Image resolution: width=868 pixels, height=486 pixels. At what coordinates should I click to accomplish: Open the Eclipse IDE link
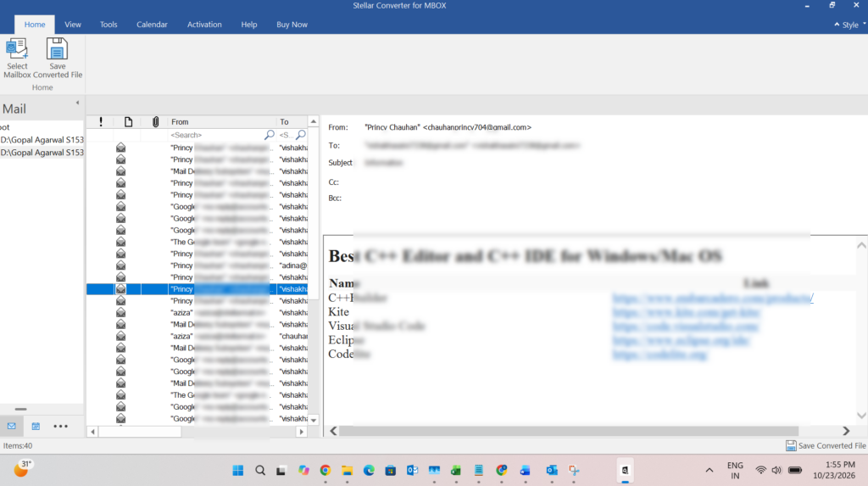[681, 340]
